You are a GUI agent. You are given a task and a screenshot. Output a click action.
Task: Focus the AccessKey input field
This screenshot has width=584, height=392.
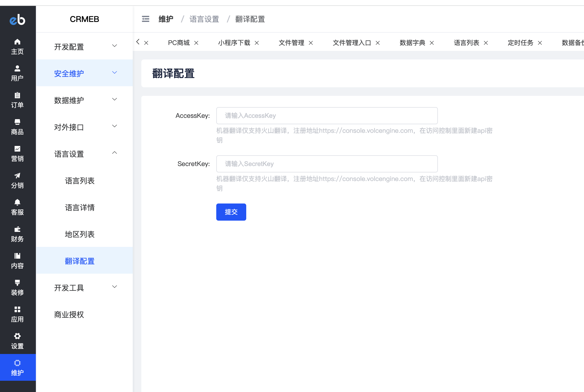tap(327, 116)
